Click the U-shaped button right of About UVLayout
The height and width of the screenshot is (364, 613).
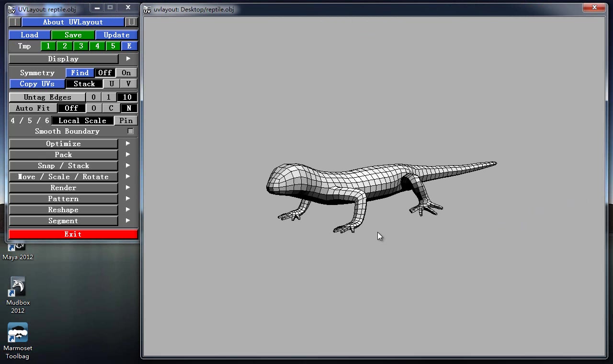coord(131,22)
